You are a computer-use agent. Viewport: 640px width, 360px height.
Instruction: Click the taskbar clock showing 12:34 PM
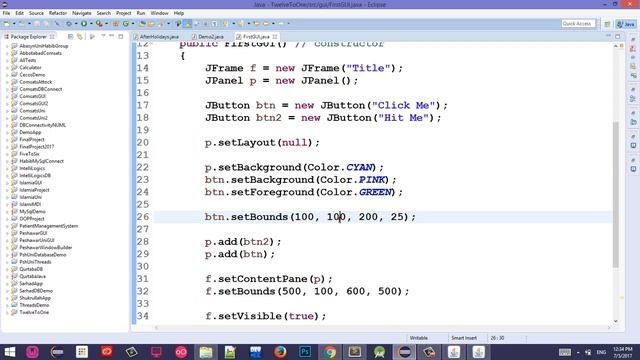(623, 352)
